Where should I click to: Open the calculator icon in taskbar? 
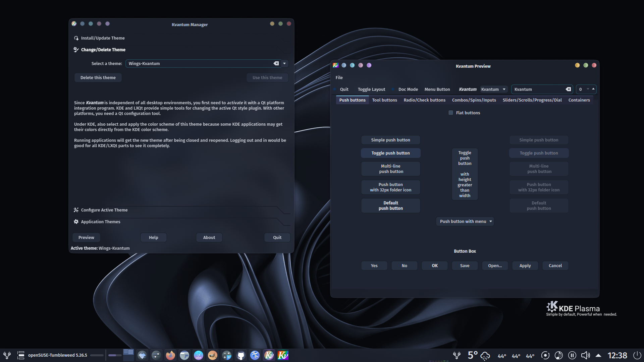[227, 355]
